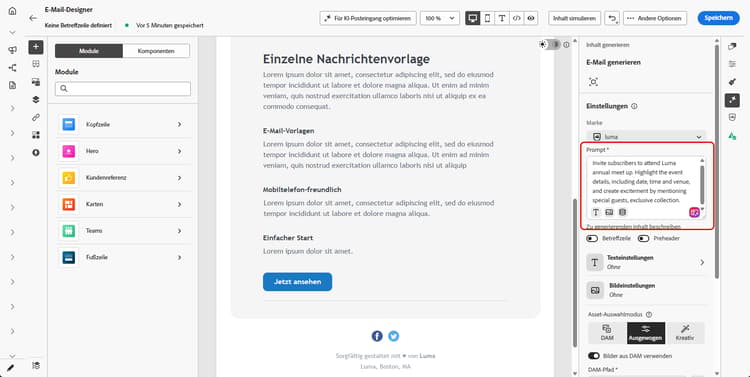Click the Einzelne Nachrichtenvorlage heading

click(346, 59)
